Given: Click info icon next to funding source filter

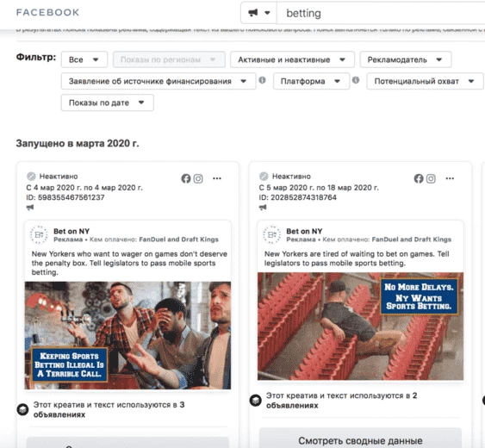Looking at the screenshot, I should pos(262,80).
